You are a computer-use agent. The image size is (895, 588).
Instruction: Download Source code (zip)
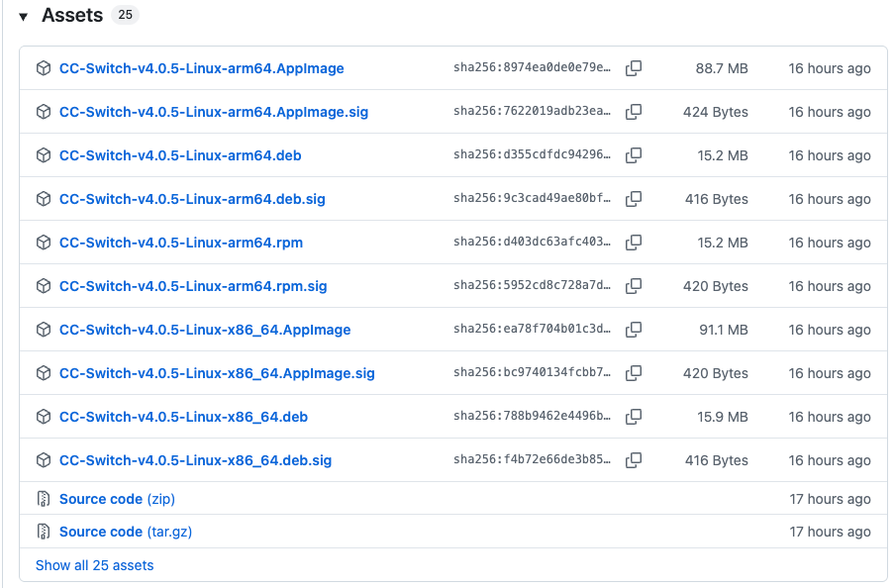click(117, 499)
